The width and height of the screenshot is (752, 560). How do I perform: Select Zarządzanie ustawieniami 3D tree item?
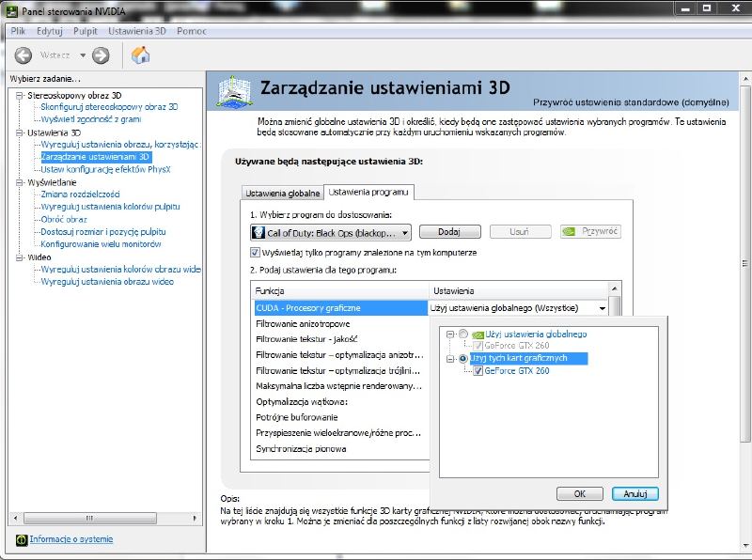click(x=96, y=157)
